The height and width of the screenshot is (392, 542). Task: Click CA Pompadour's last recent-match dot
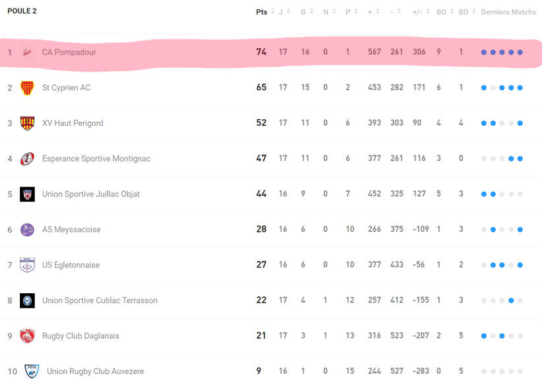click(520, 52)
